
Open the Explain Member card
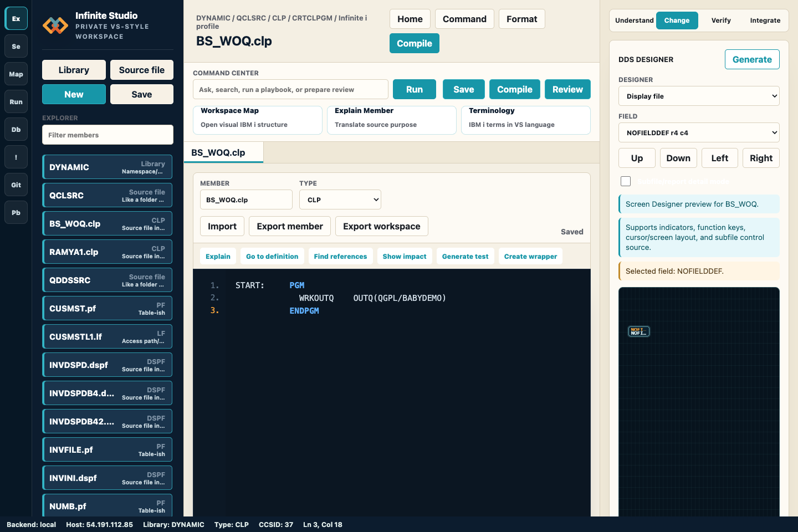(x=392, y=120)
